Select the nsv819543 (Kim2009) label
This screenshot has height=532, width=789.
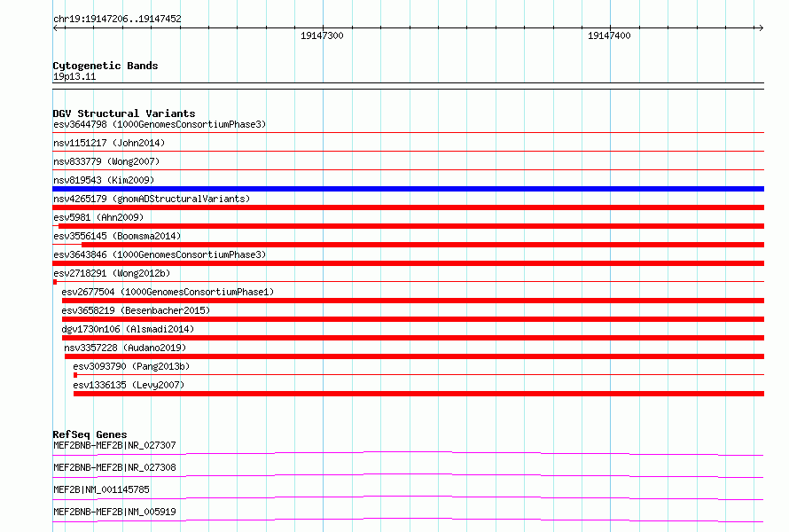pyautogui.click(x=104, y=180)
